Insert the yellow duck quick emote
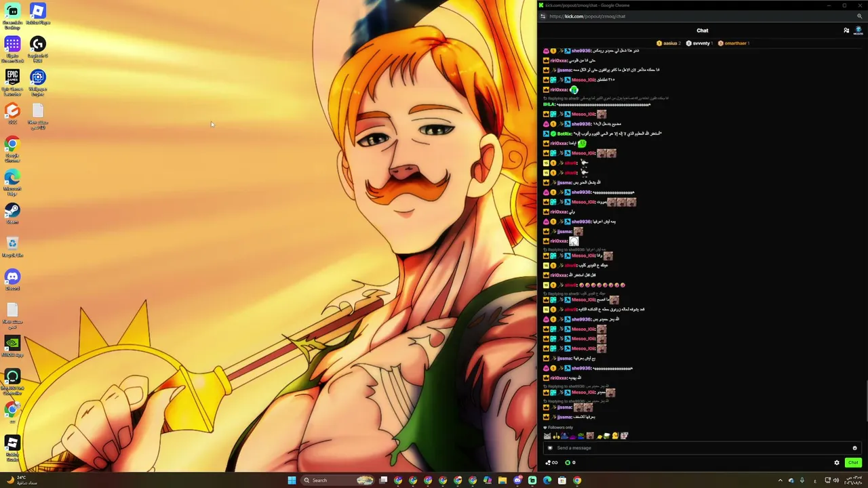Screen dimensions: 868x488 [616, 436]
